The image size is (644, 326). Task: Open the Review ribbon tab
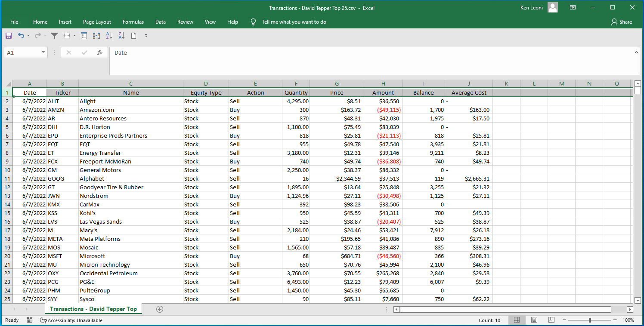186,22
